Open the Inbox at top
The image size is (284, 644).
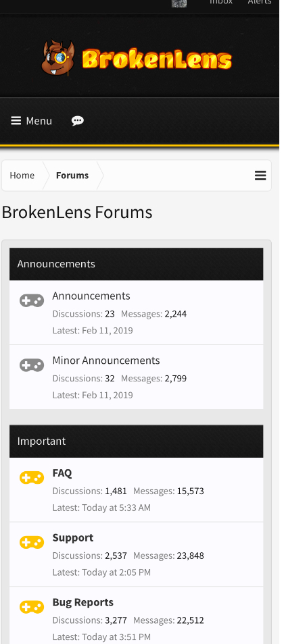[x=221, y=2]
